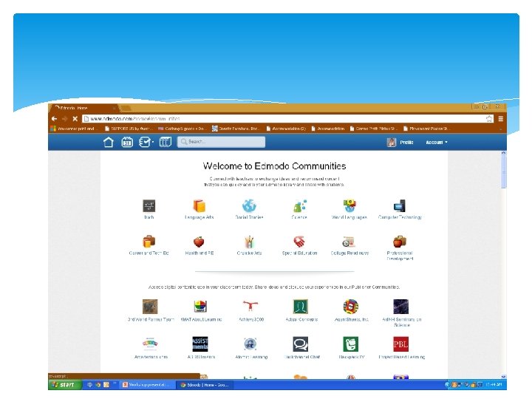The height and width of the screenshot is (399, 532).
Task: Open the Computer Technology community icon
Action: 400,205
